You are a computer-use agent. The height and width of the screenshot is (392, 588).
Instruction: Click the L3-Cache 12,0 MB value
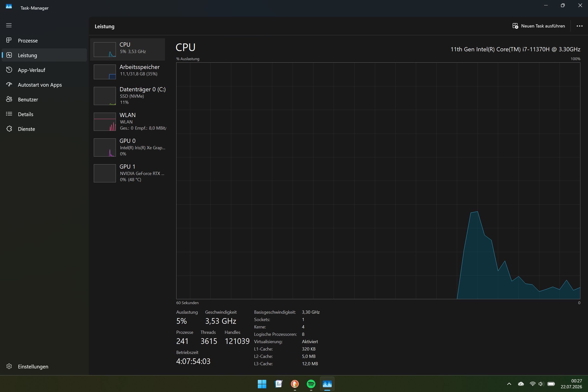click(310, 364)
